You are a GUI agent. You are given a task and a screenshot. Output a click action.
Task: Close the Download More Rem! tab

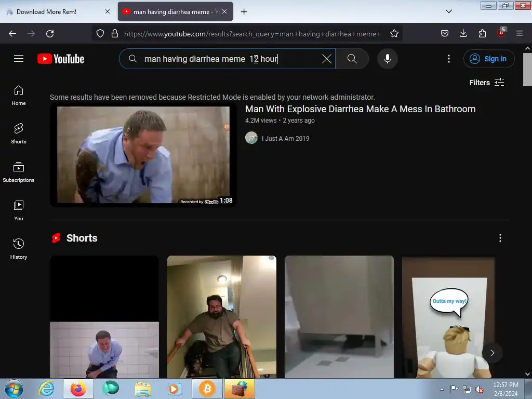coord(108,11)
